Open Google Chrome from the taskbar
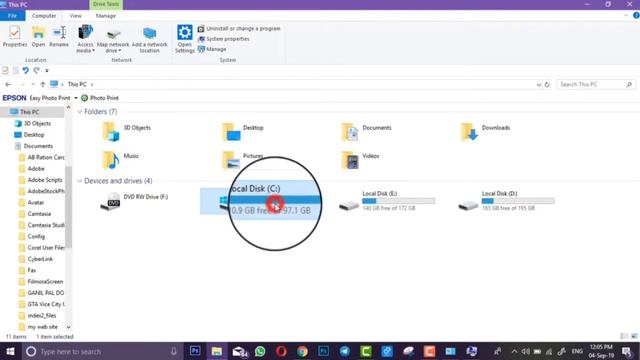Screen dimensions: 640x360 (x=302, y=351)
